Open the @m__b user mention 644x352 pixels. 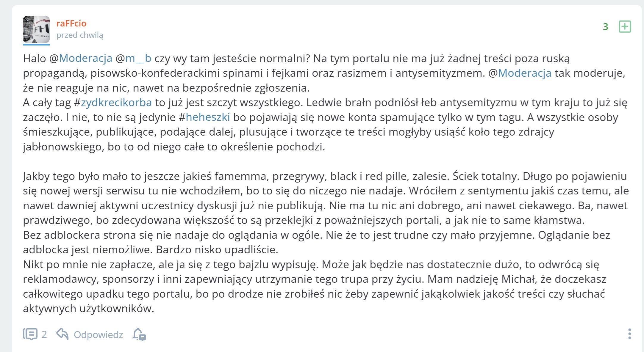coord(138,58)
